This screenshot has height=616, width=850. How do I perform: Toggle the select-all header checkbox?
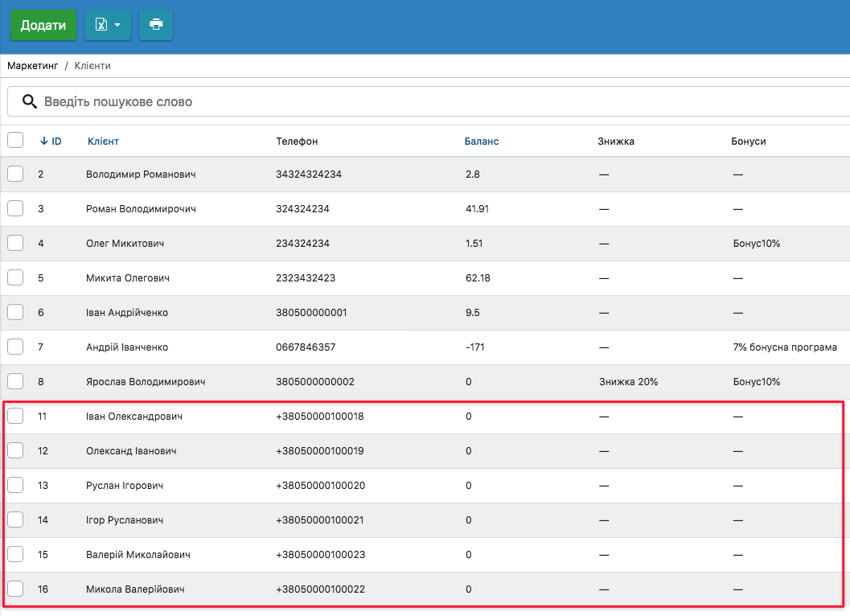pyautogui.click(x=15, y=141)
